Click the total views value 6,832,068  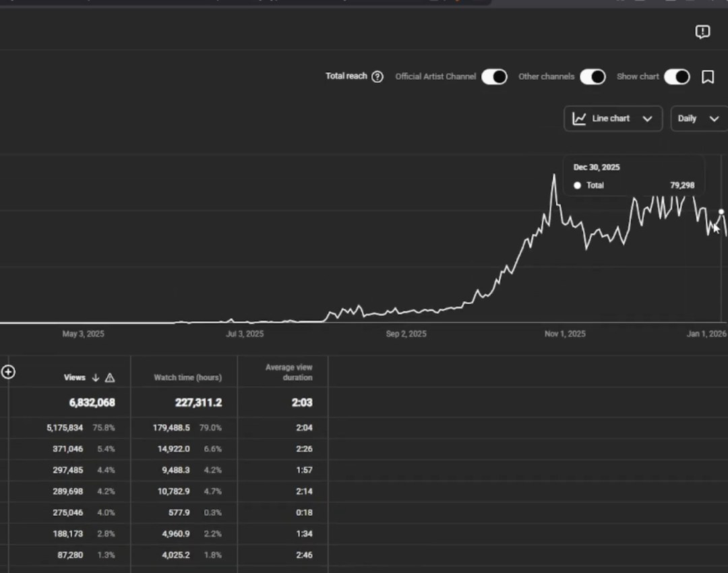pos(92,403)
